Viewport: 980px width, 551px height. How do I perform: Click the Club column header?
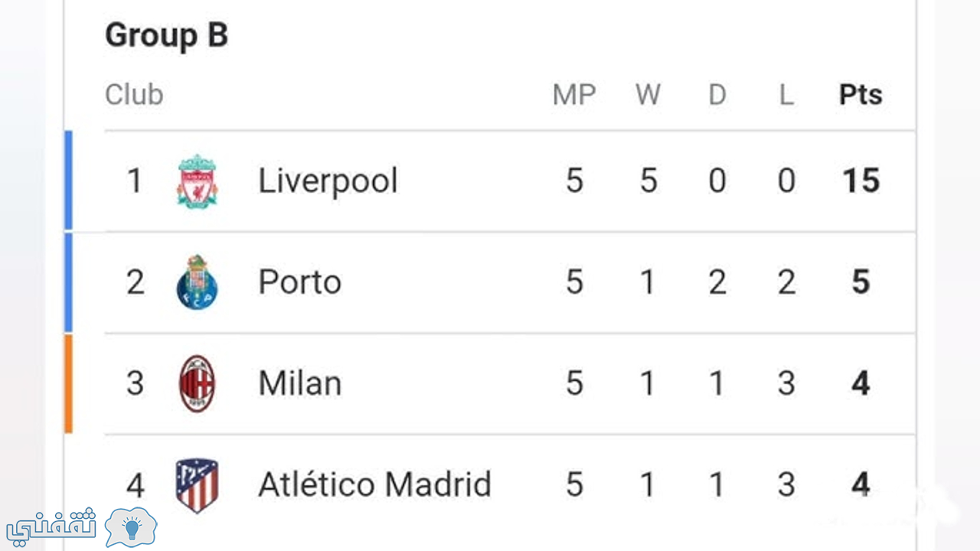[134, 95]
